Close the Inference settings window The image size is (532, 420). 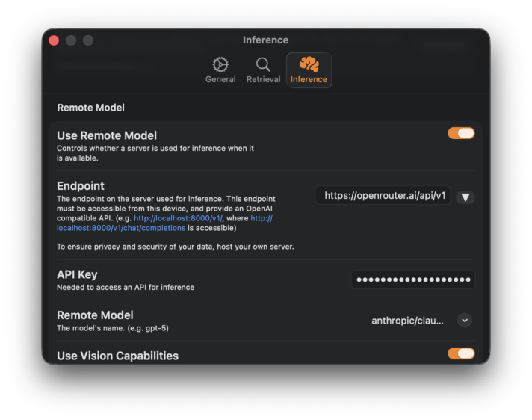54,40
